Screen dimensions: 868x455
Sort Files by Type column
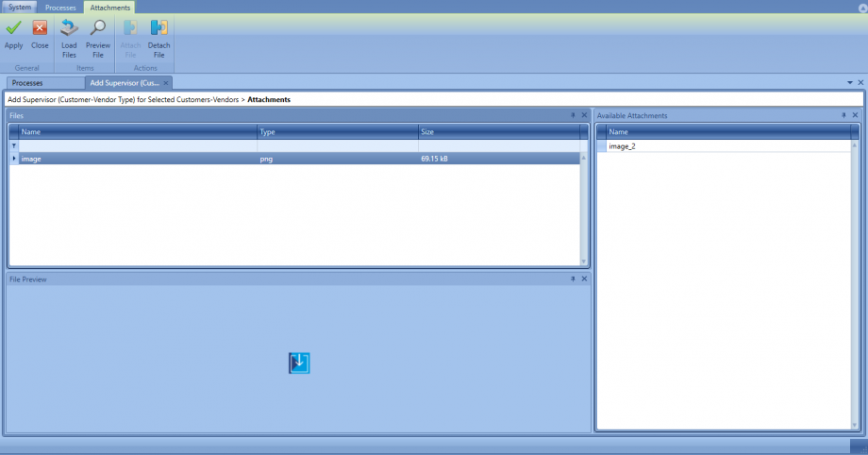(338, 132)
